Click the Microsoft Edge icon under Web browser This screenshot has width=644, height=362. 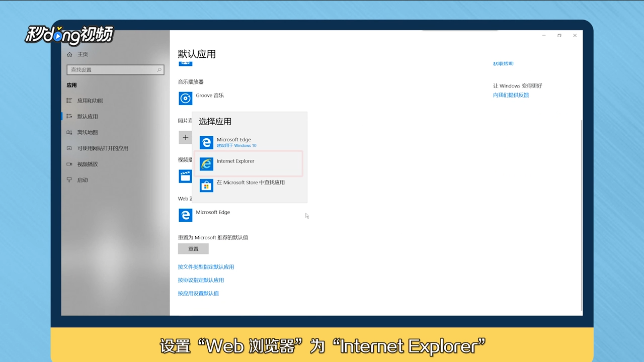click(185, 215)
